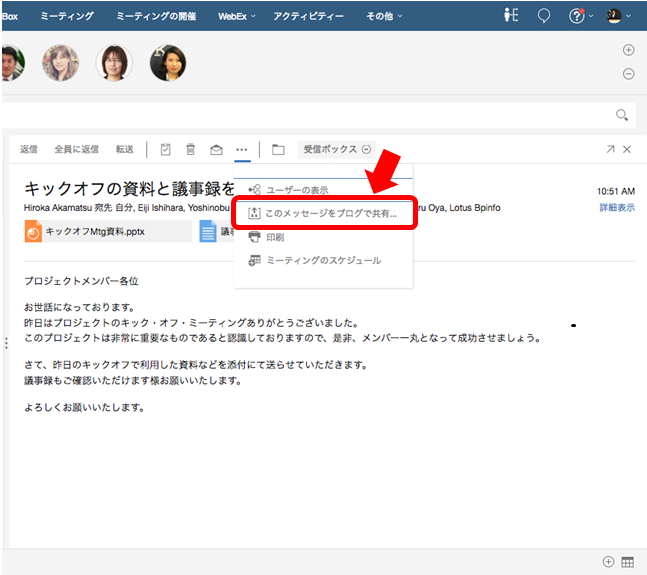
Task: Click the clipboard follow-up icon
Action: coord(165,150)
